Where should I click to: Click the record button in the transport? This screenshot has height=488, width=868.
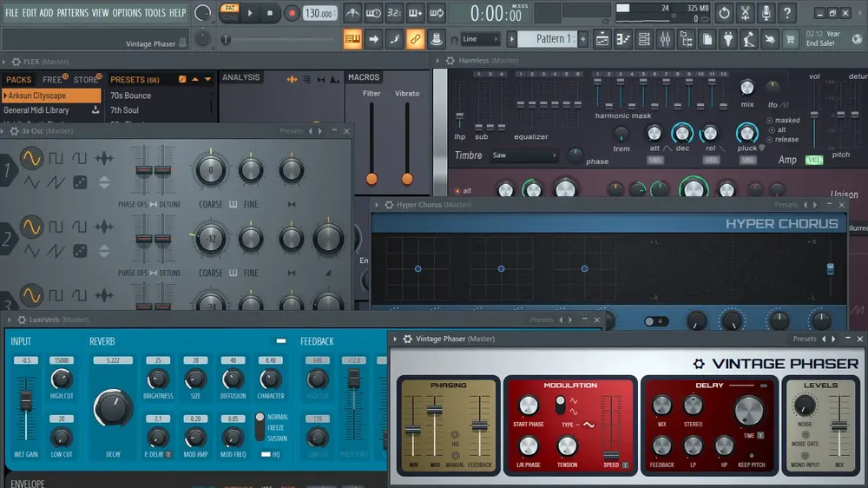291,13
